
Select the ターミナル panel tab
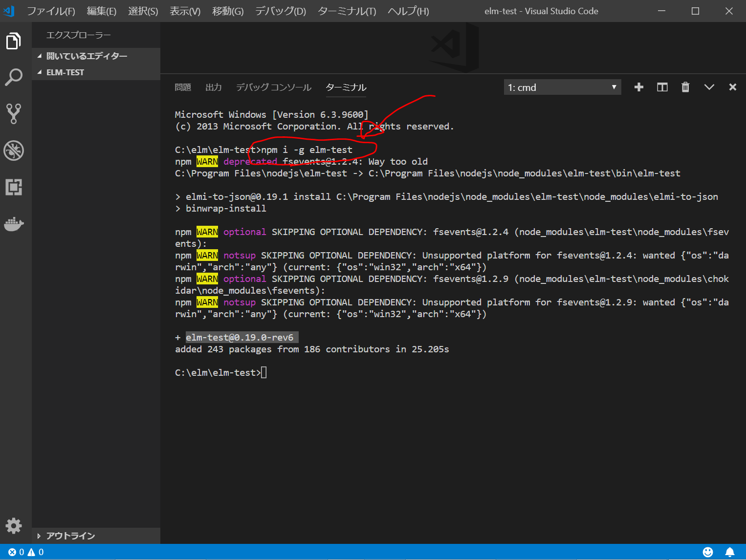346,87
